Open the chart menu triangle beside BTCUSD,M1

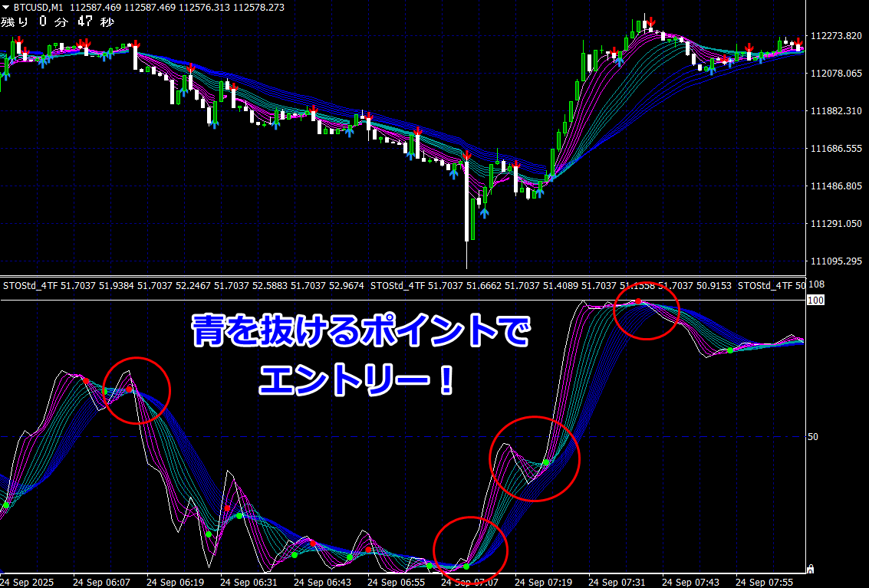6,8
